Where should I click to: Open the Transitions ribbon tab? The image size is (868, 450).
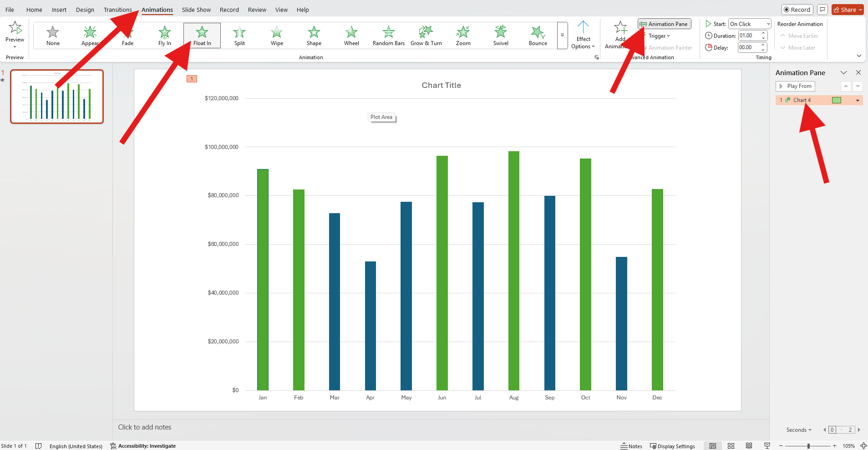click(117, 10)
